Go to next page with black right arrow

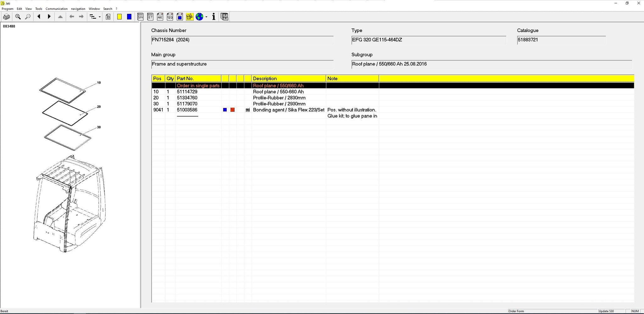tap(49, 17)
